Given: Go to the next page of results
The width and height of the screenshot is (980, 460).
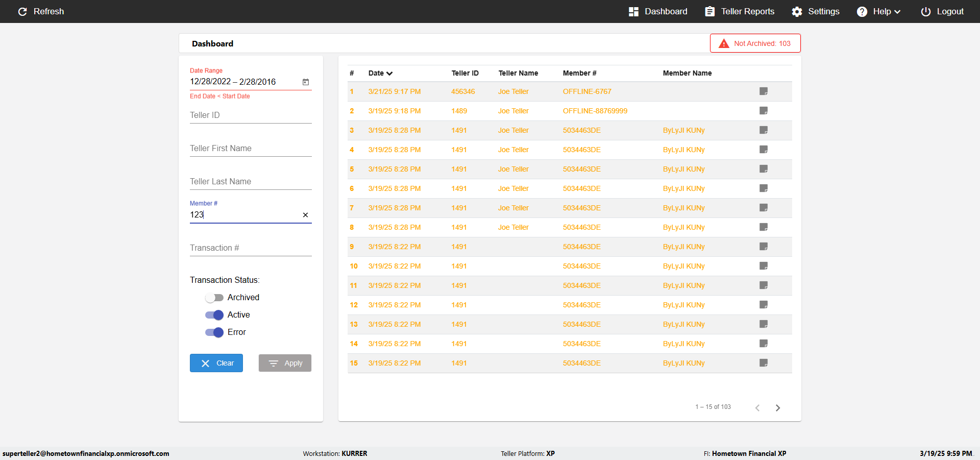Looking at the screenshot, I should pyautogui.click(x=778, y=407).
